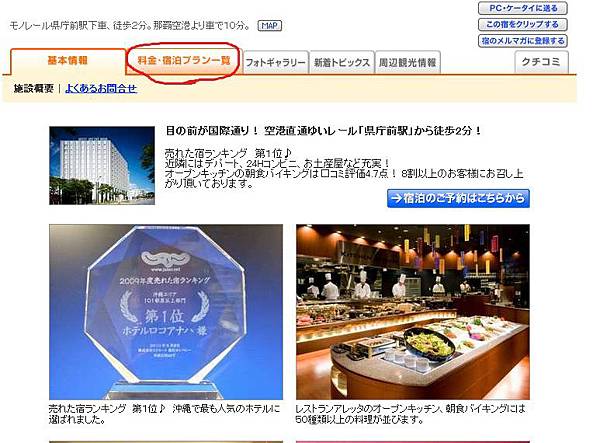This screenshot has width=600, height=443.
Task: Select the 基本情報 tab
Action: tap(68, 61)
